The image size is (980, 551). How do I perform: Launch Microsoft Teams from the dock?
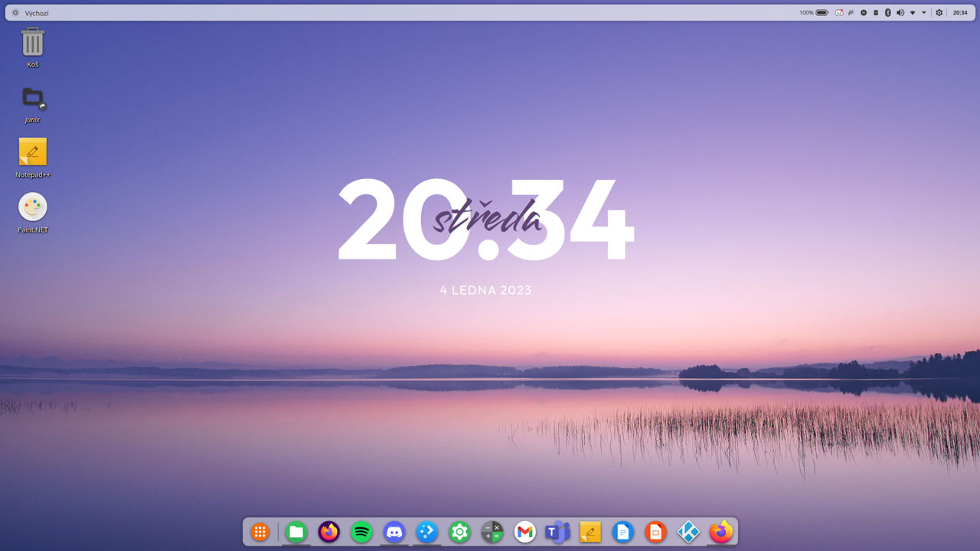[557, 532]
